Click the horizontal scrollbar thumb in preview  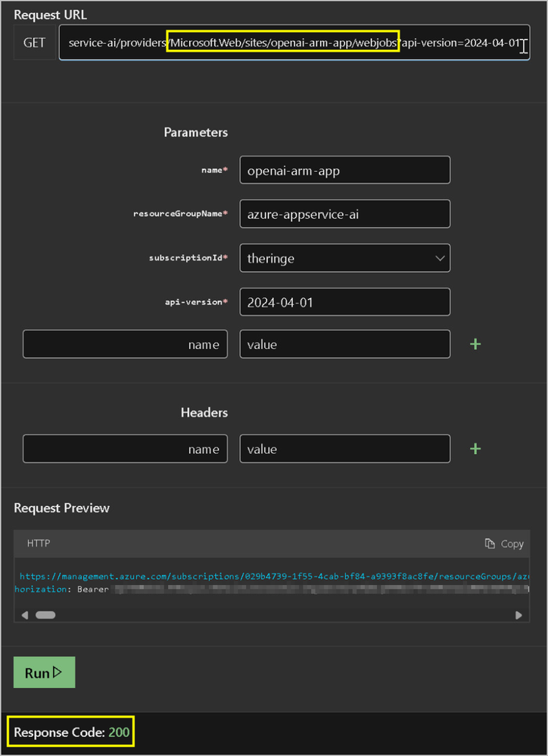click(45, 614)
